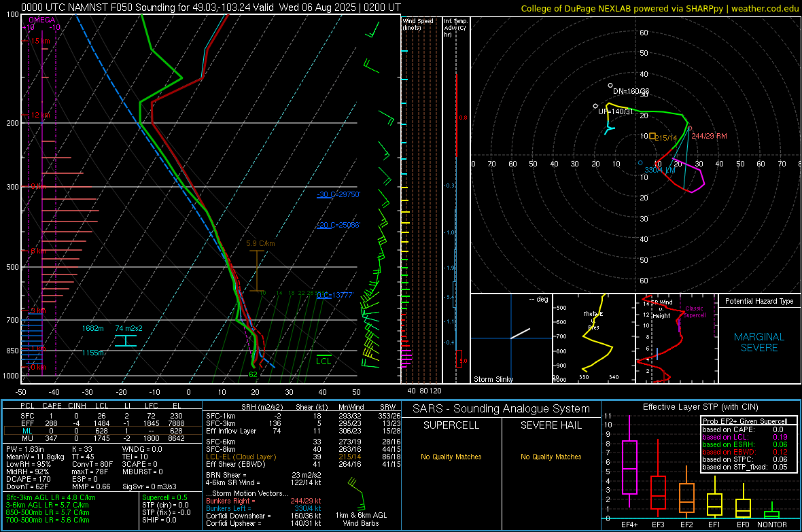The image size is (802, 532).
Task: Click 'Prob EF2+ Given Supercell' legend heading
Action: (x=745, y=421)
